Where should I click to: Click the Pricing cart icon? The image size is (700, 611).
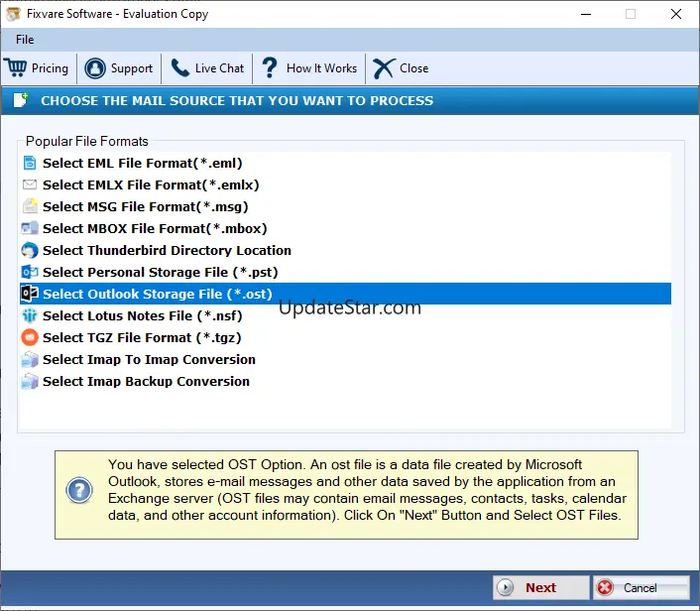coord(16,68)
